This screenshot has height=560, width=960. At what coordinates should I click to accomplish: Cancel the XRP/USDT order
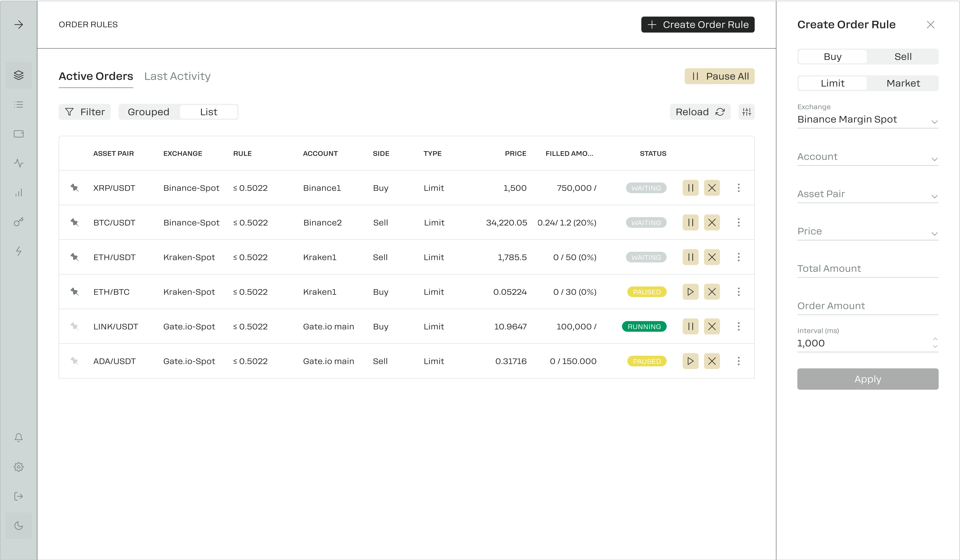pos(712,188)
